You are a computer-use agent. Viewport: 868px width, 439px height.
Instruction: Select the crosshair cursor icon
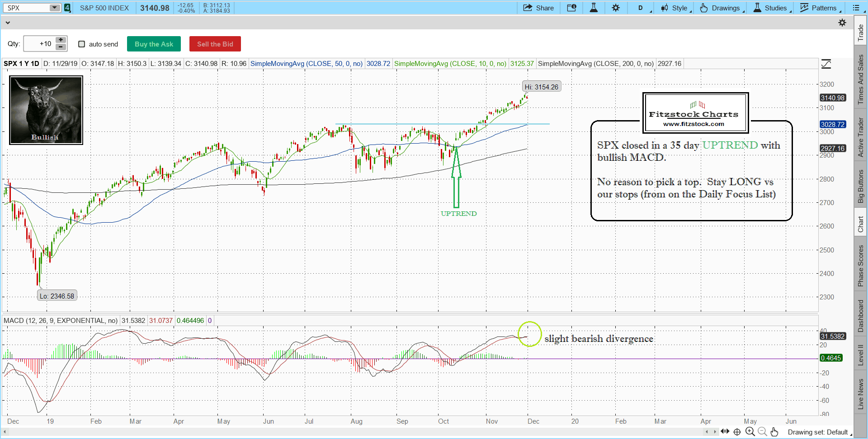coord(737,432)
